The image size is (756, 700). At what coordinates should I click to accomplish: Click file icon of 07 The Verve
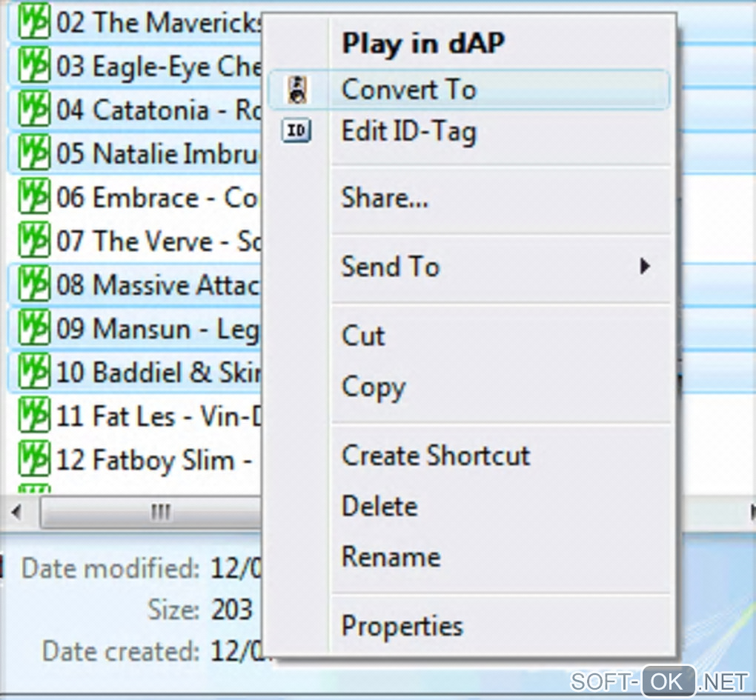(34, 241)
